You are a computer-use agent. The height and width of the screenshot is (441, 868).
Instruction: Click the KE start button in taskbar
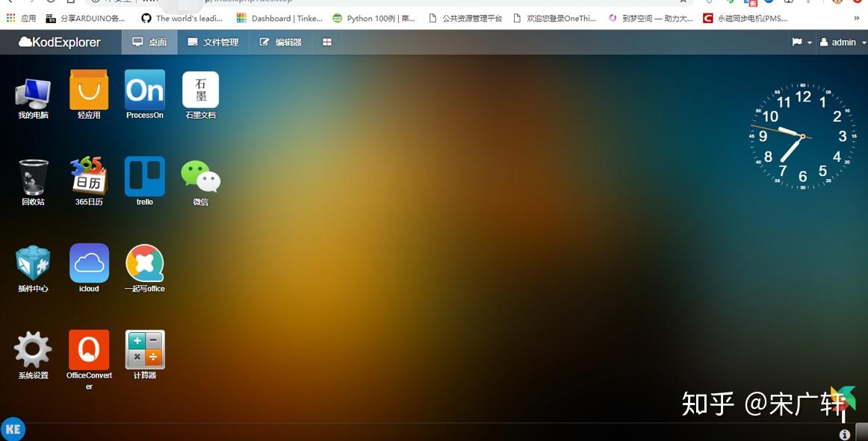point(13,429)
